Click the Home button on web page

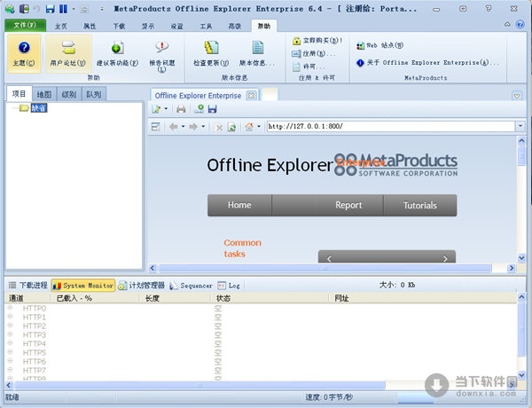point(239,205)
